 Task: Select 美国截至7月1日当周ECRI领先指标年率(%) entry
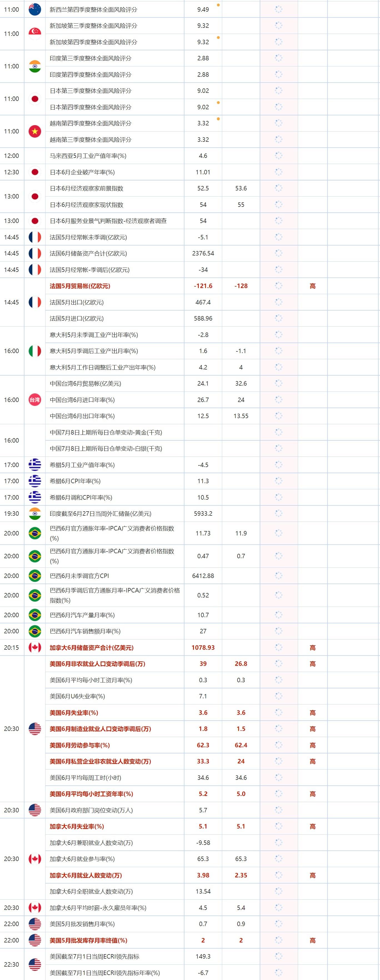[105, 973]
